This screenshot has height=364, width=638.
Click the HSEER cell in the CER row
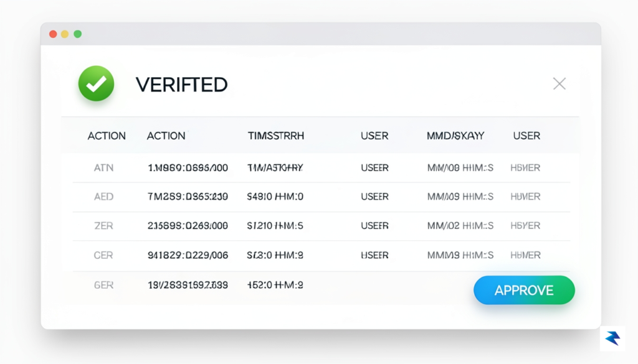point(374,255)
